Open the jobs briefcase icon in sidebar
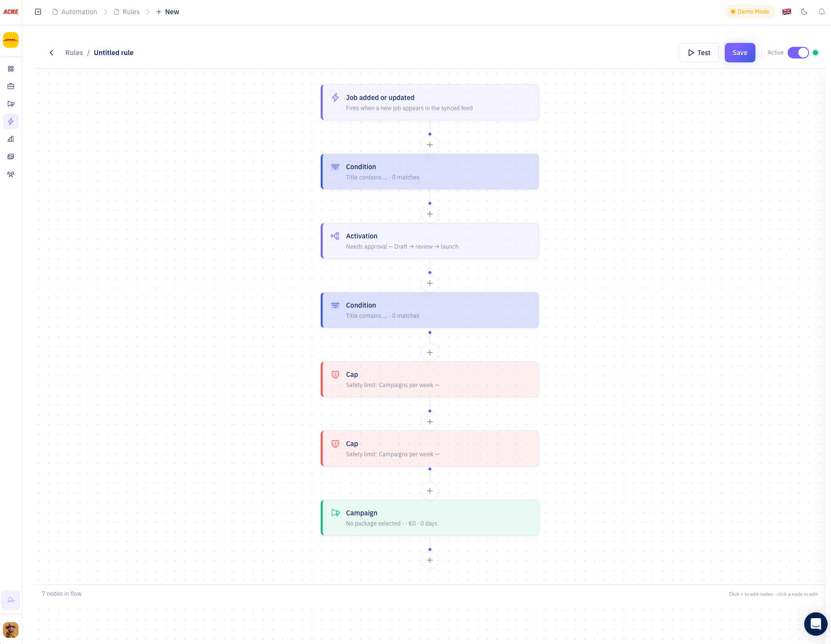Image resolution: width=831 pixels, height=644 pixels. point(11,86)
